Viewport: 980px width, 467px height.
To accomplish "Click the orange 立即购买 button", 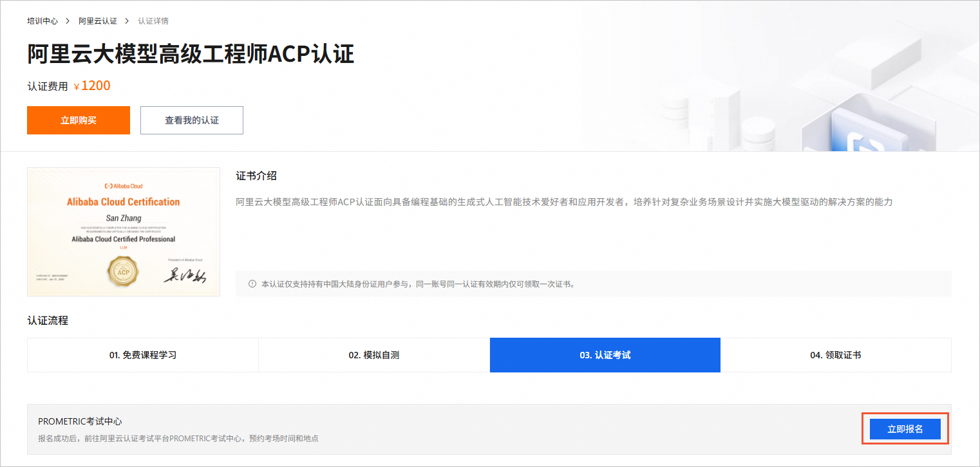I will click(79, 120).
